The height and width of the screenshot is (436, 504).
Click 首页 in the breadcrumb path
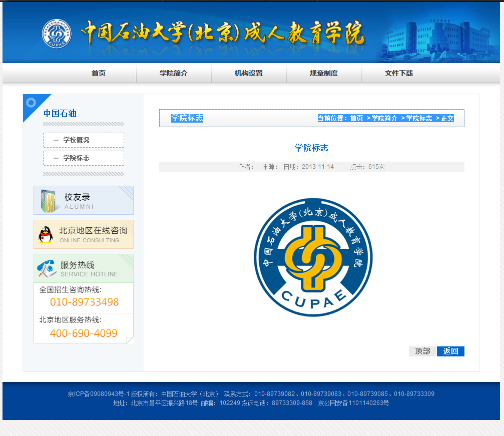(x=356, y=118)
